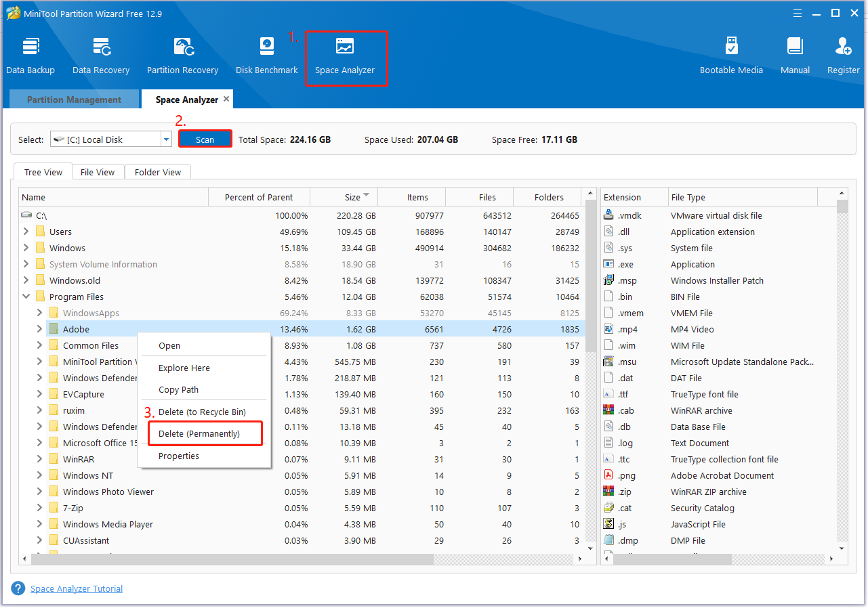This screenshot has height=608, width=868.
Task: Expand the Windows folder node
Action: coord(26,248)
